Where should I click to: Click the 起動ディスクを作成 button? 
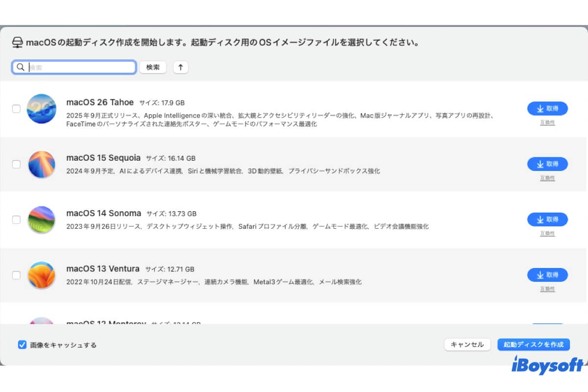[x=533, y=344]
